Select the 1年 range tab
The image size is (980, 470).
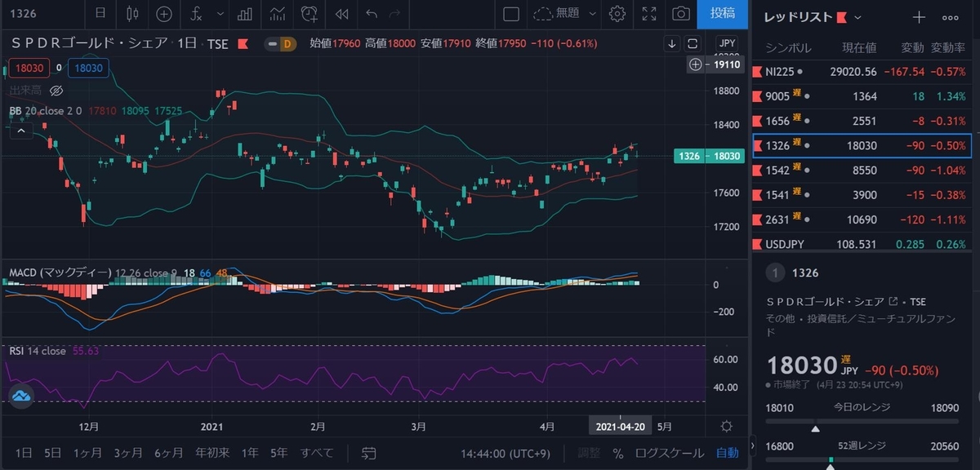pos(250,453)
